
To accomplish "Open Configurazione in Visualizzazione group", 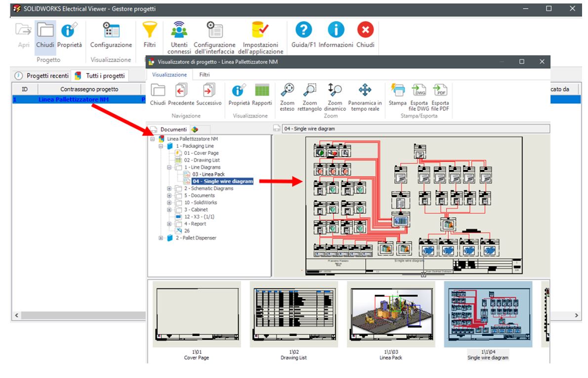I will pyautogui.click(x=111, y=35).
